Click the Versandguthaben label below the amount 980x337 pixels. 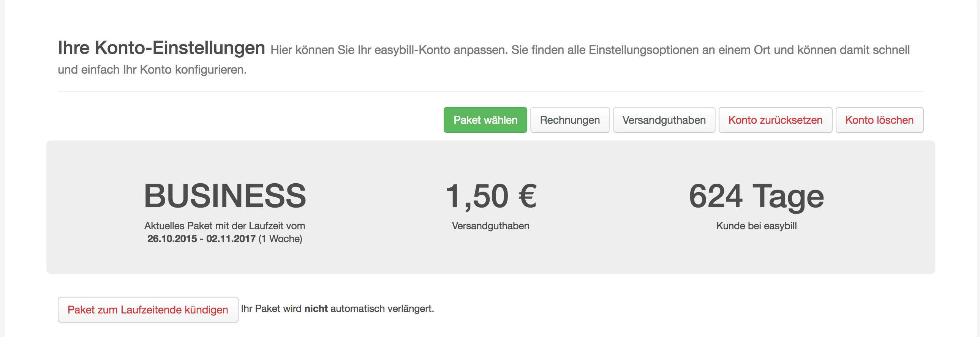[490, 226]
